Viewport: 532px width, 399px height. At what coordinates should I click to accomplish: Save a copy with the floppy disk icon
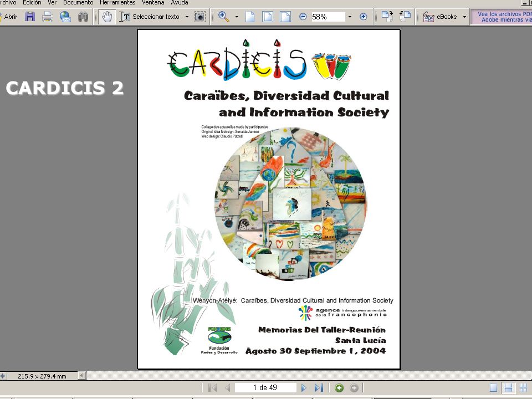coord(30,17)
